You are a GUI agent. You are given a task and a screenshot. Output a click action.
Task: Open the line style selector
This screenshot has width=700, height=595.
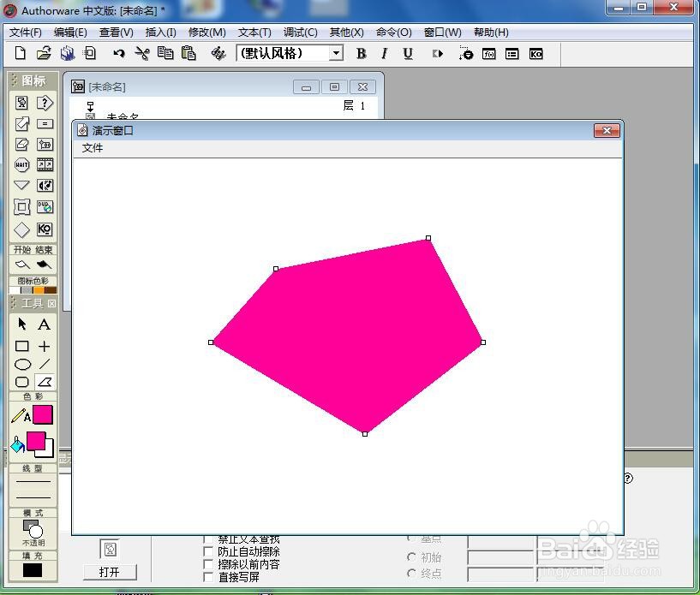[33, 490]
